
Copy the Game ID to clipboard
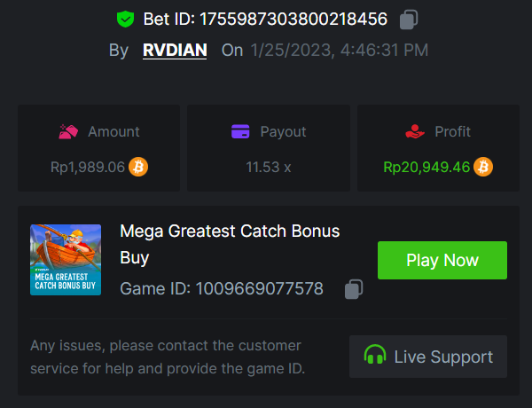(x=354, y=289)
